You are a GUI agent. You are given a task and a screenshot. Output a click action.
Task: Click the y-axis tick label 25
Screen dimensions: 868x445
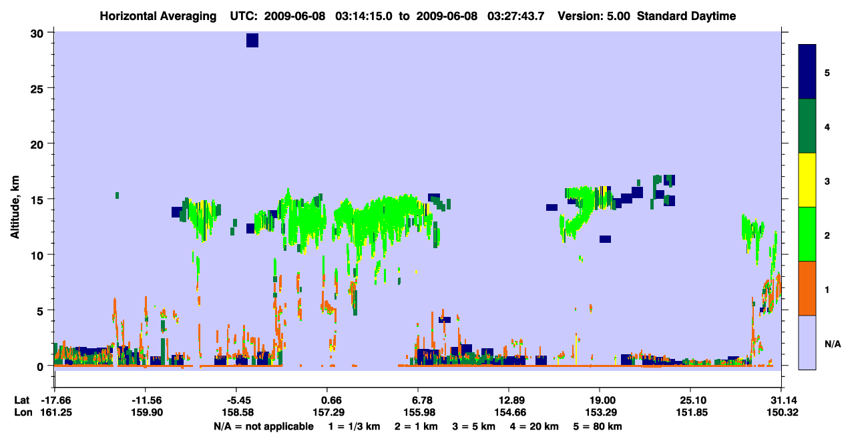coord(38,88)
